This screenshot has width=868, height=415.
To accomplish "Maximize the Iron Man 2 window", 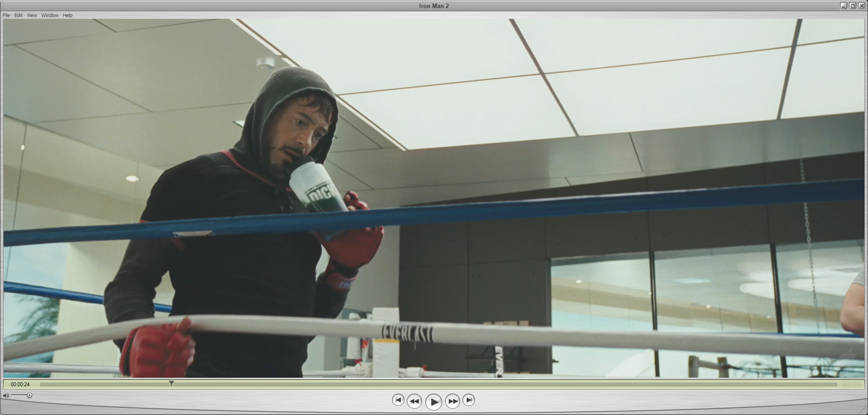I will [x=852, y=6].
